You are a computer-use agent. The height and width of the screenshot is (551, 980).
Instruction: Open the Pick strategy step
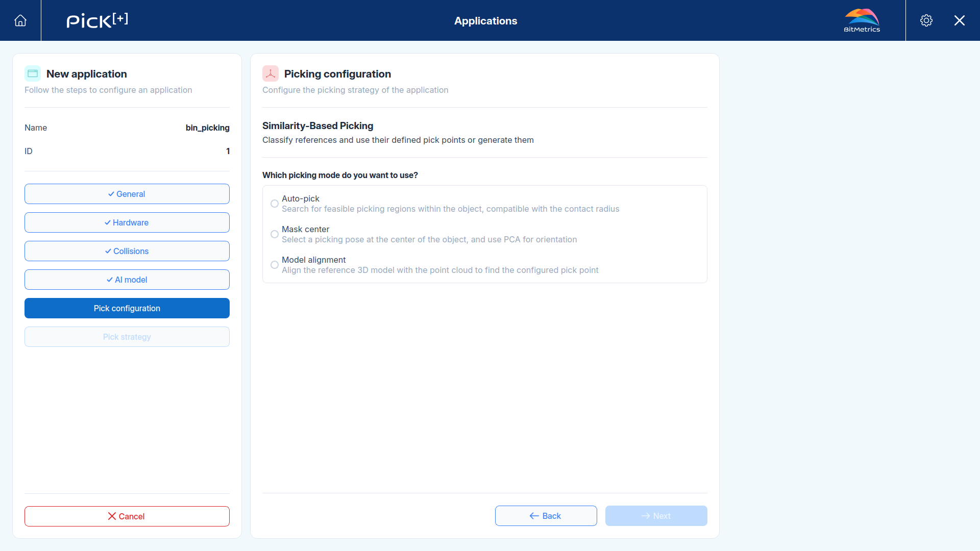(x=127, y=337)
